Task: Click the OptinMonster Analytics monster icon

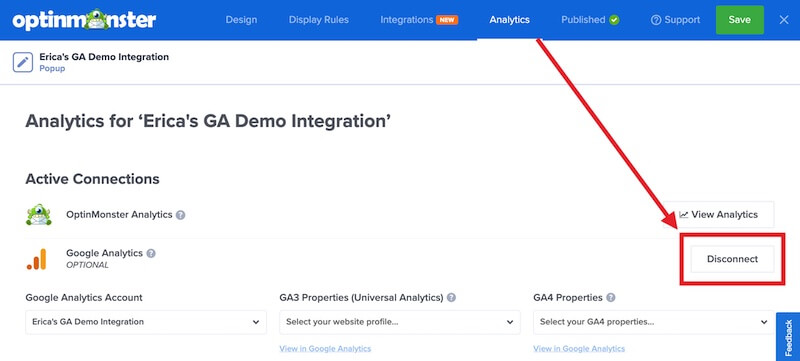Action: click(39, 215)
